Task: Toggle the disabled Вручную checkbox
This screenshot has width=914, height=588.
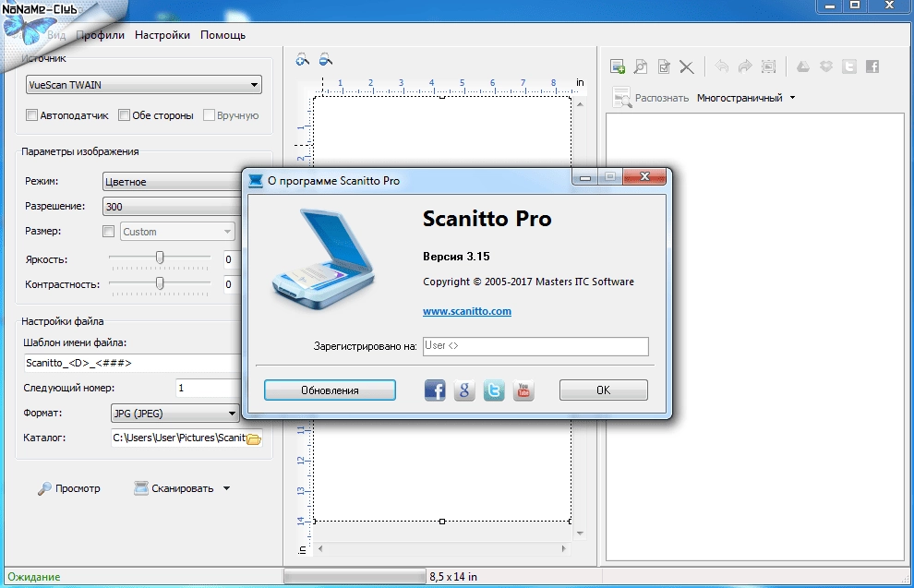Action: pos(209,114)
